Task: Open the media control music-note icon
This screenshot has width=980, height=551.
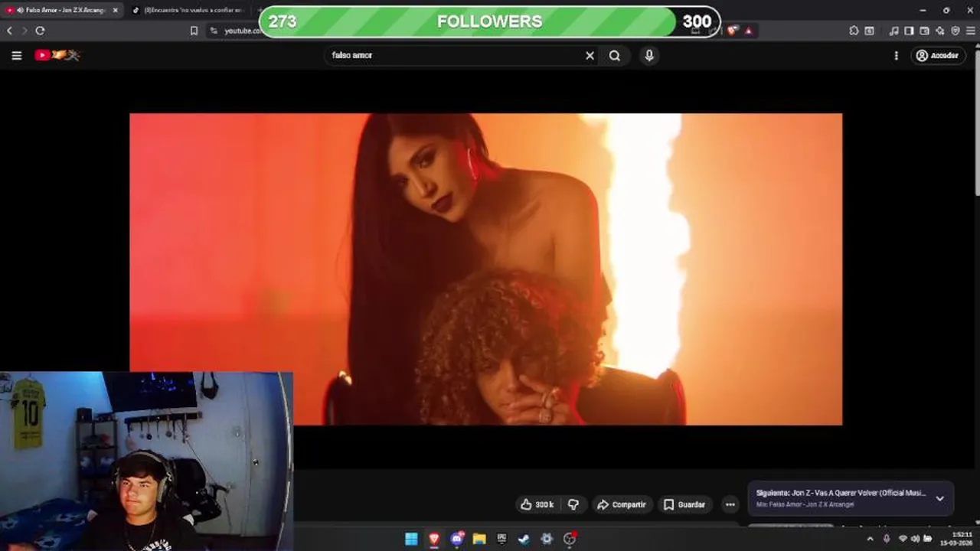Action: [x=893, y=31]
